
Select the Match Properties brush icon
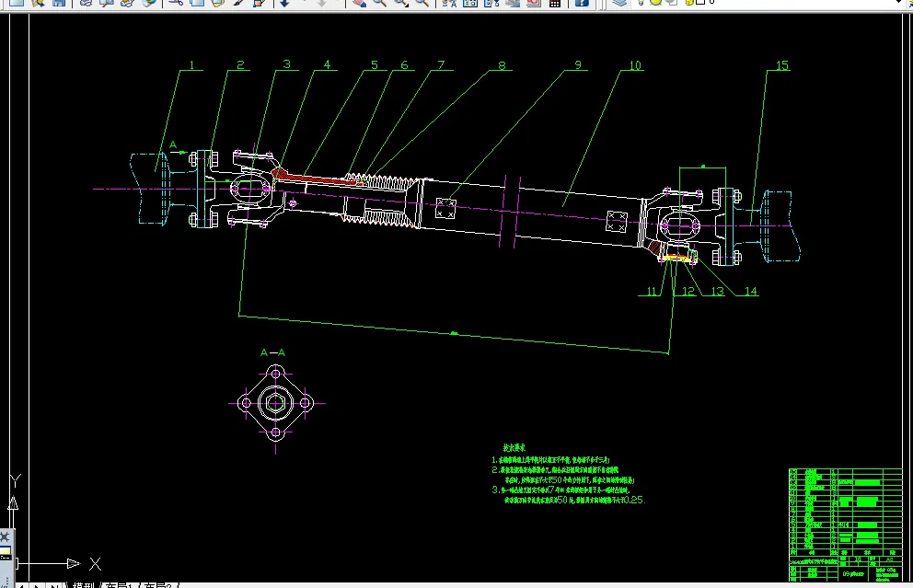tap(238, 3)
